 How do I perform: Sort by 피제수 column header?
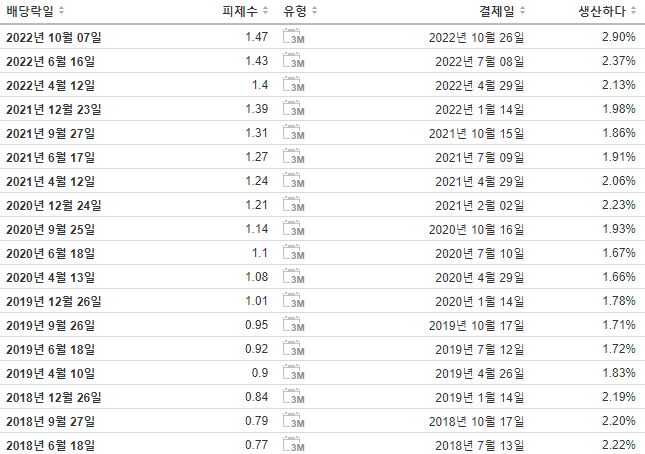[245, 11]
